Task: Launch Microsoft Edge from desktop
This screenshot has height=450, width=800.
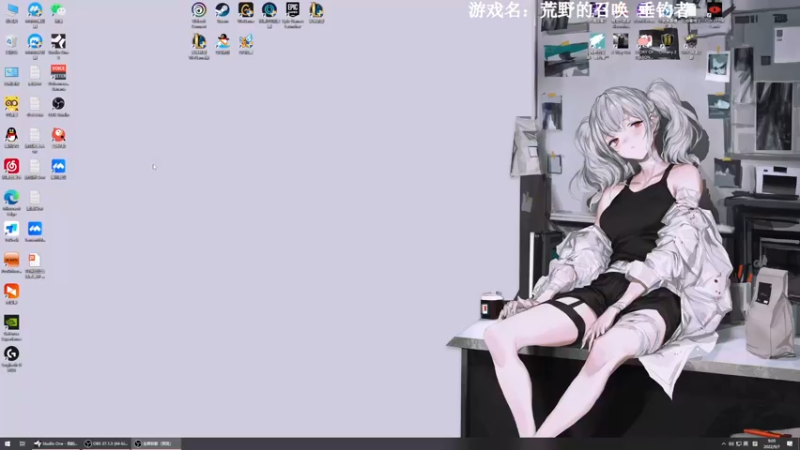Action: coord(12,202)
